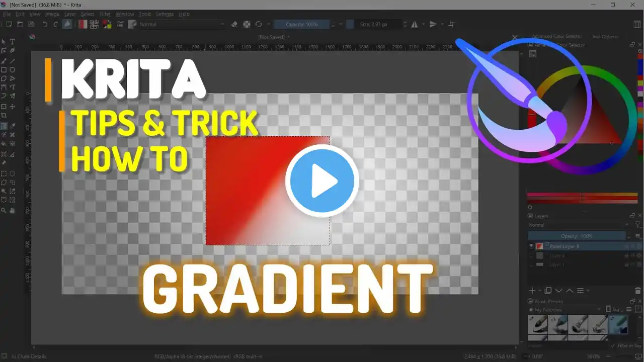
Task: Open the brush editor settings icon
Action: 120,24
